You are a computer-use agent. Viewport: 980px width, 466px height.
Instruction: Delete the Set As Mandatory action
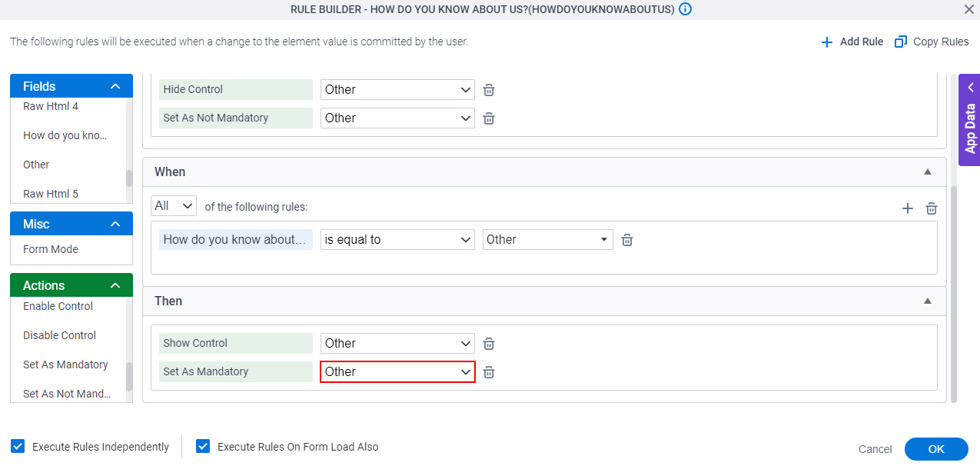[x=489, y=372]
